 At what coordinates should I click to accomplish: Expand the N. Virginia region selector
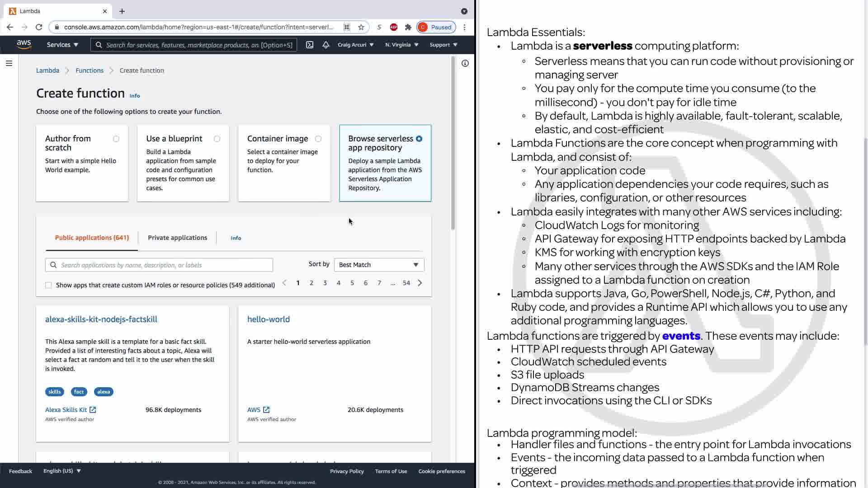(401, 45)
